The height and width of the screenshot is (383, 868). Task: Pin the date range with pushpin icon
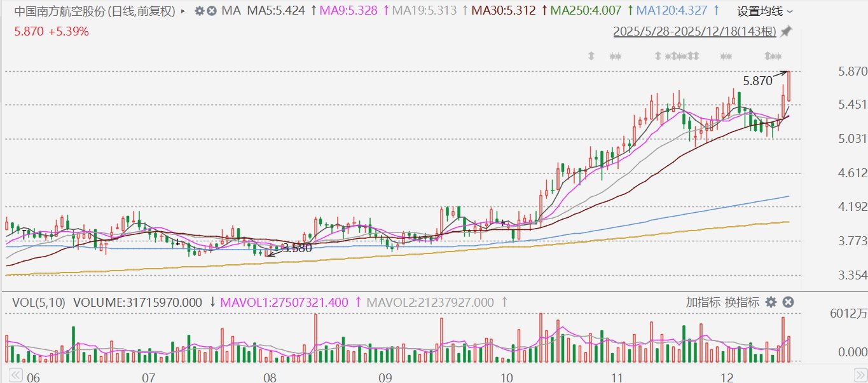tap(787, 31)
